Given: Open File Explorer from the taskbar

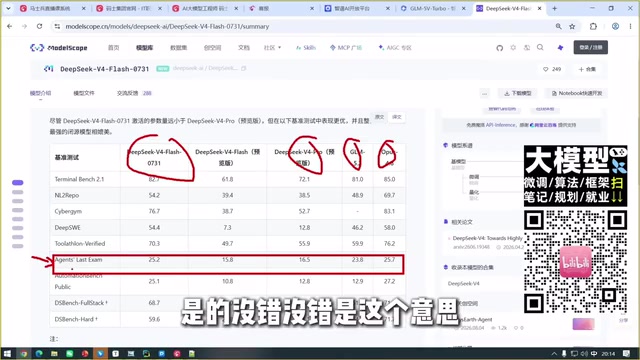Looking at the screenshot, I should (x=54, y=353).
